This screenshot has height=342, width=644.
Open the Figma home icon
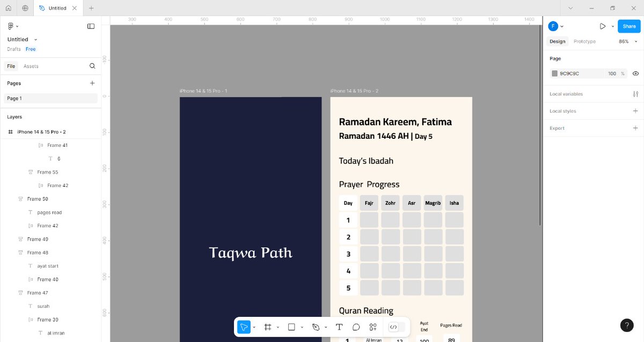pyautogui.click(x=8, y=8)
